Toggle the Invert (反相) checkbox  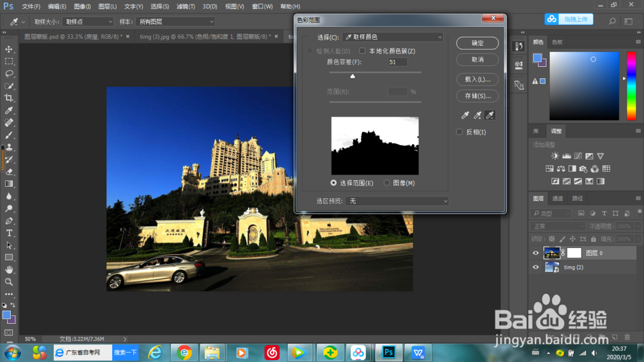(x=460, y=132)
